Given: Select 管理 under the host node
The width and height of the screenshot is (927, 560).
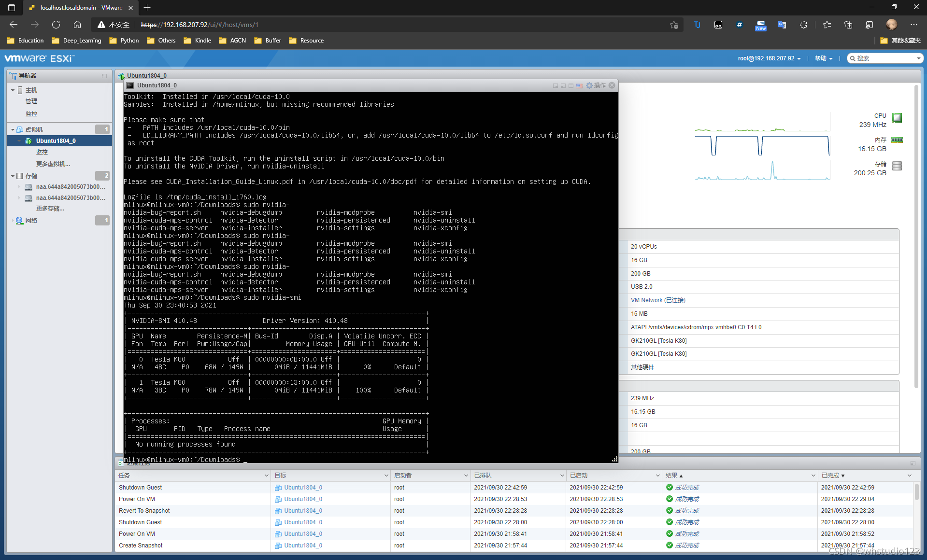Looking at the screenshot, I should [x=31, y=101].
